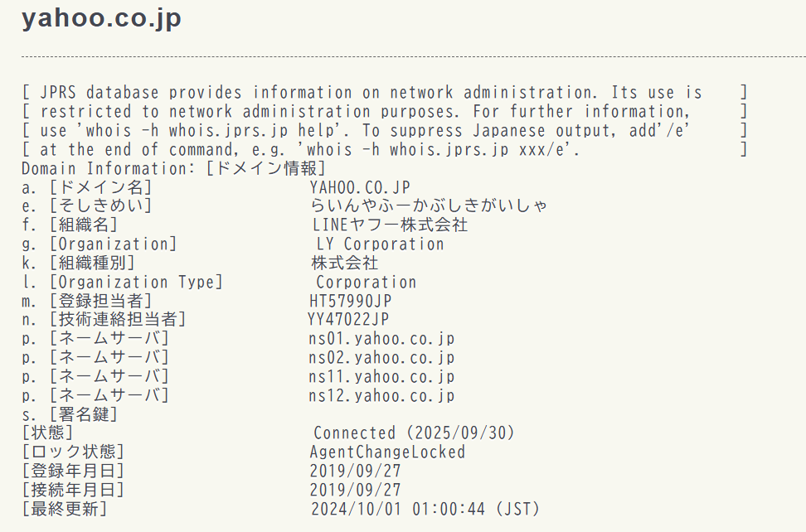Screen dimensions: 806x532
Task: Click the AgentChangeLocked lock status
Action: [387, 452]
